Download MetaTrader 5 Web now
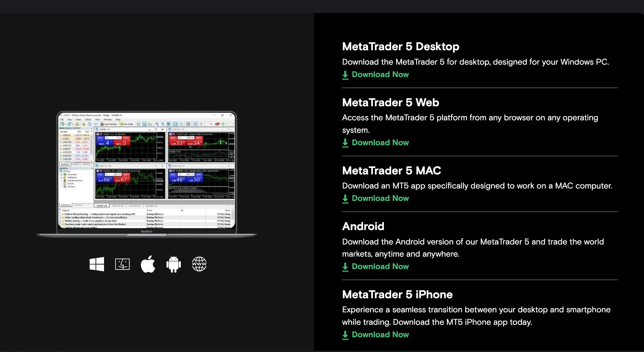The image size is (644, 352). coord(375,143)
